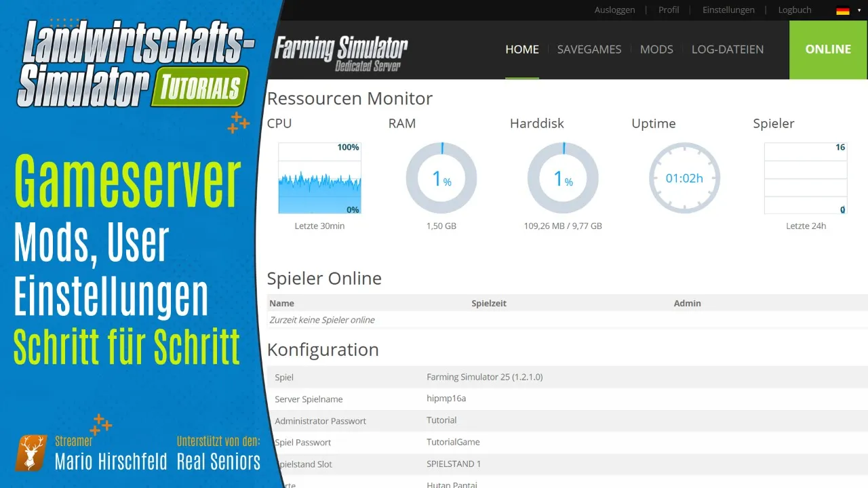Click the Uptime clock gauge
The height and width of the screenshot is (488, 868).
tap(684, 178)
